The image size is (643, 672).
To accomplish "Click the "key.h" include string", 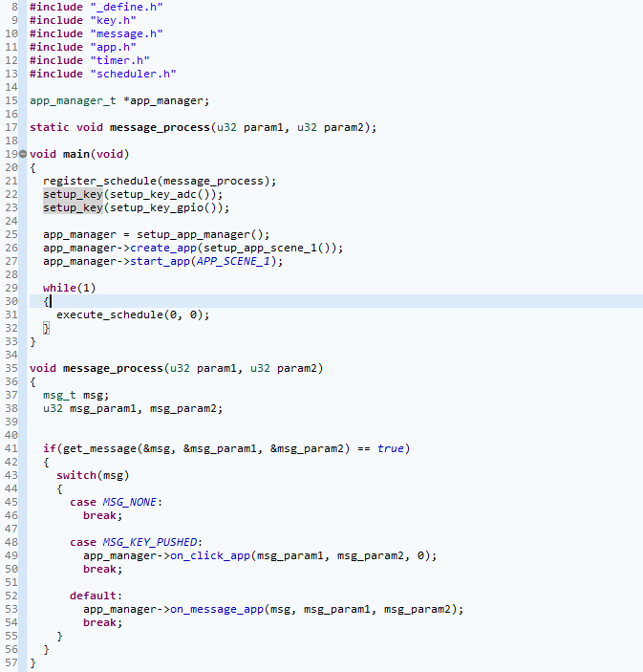I will [x=113, y=20].
